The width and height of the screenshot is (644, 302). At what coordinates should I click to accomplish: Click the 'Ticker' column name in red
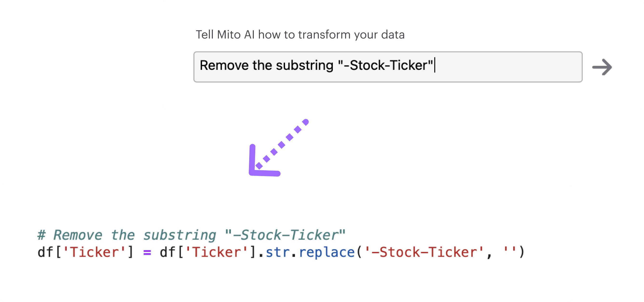click(x=95, y=252)
